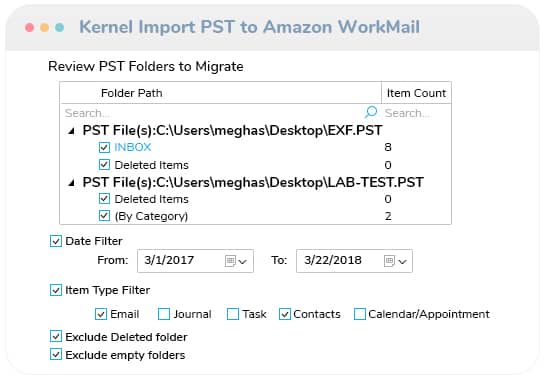
Task: Uncheck the INBOX folder checkbox
Action: (x=104, y=147)
